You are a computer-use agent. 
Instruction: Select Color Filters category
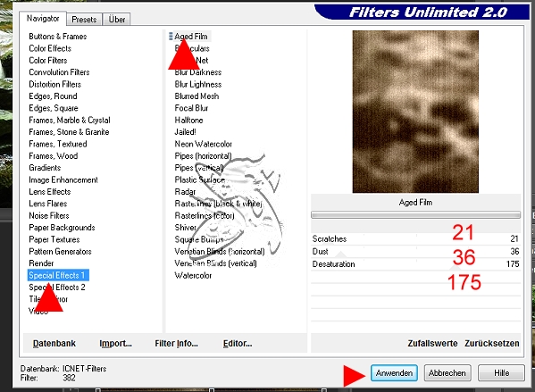coord(47,60)
